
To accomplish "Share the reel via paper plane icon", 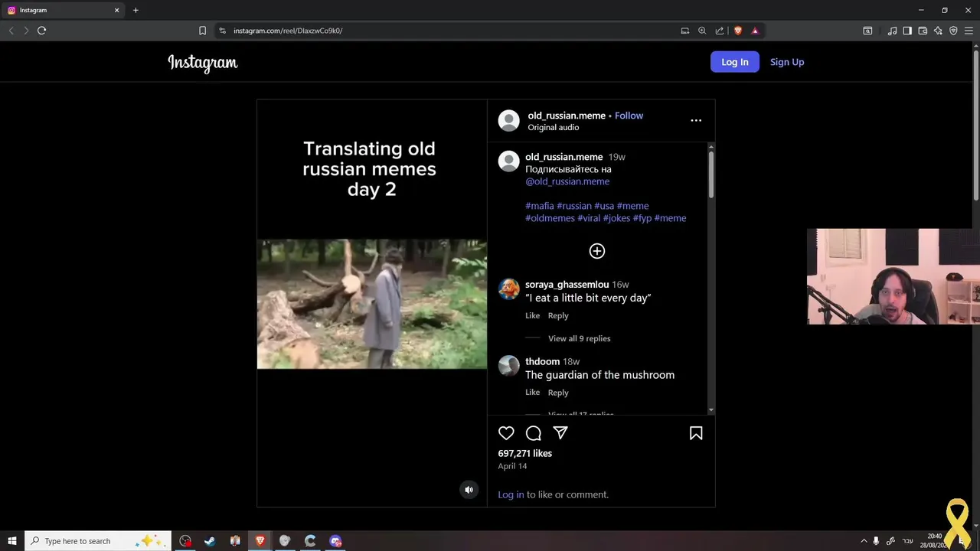I will 560,433.
